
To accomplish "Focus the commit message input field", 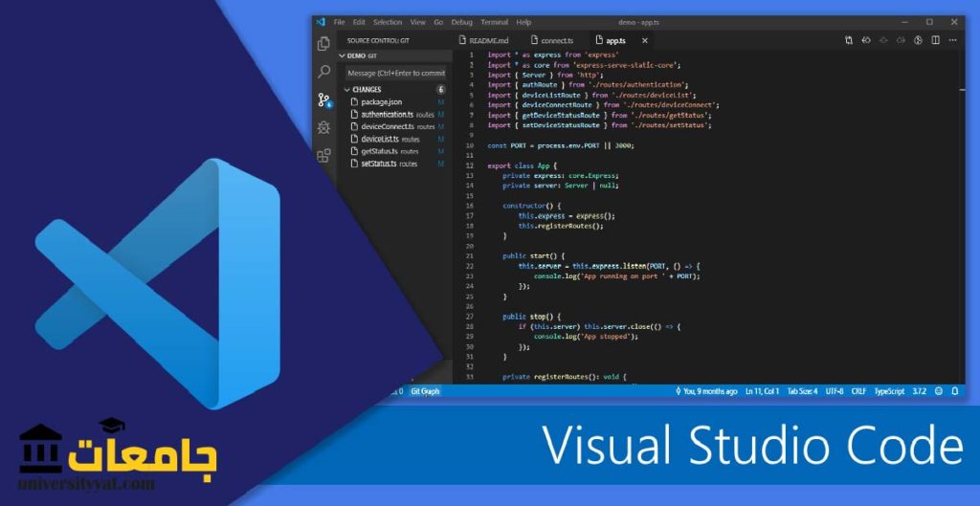I will [396, 73].
